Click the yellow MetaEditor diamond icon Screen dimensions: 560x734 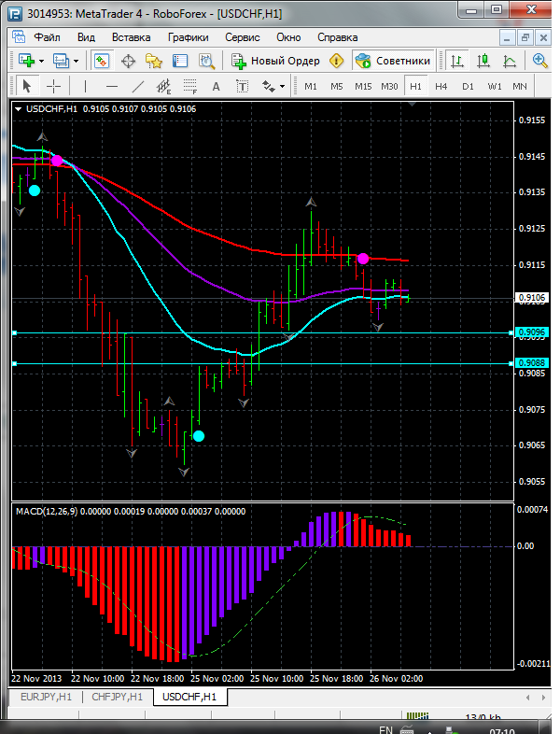pos(336,61)
